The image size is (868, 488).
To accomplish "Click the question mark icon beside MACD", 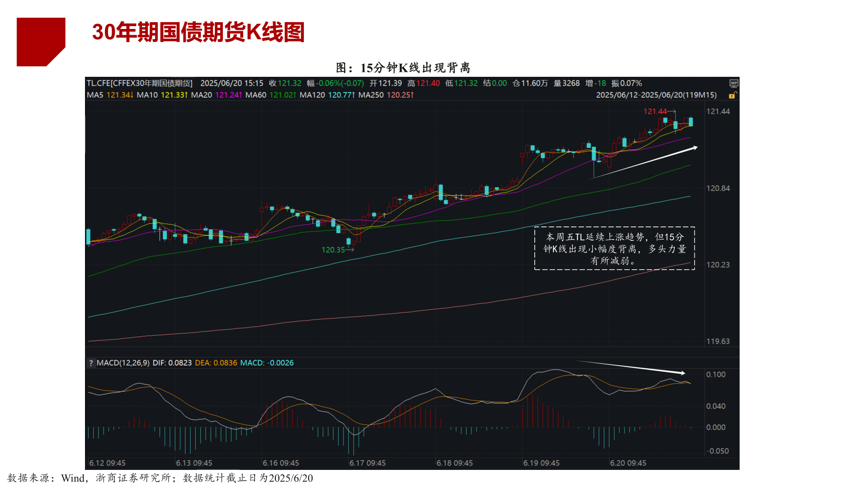I will 91,363.
